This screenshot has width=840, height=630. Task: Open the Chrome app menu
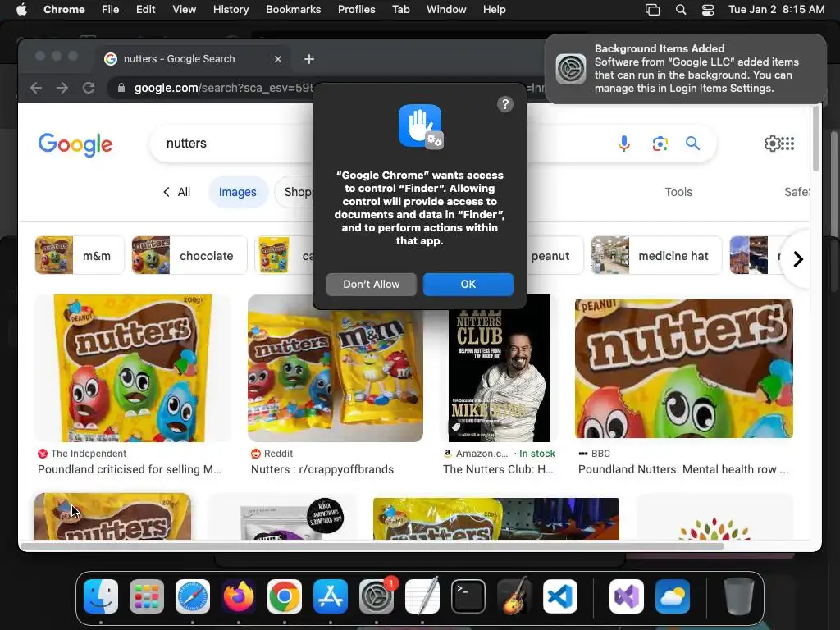coord(64,10)
